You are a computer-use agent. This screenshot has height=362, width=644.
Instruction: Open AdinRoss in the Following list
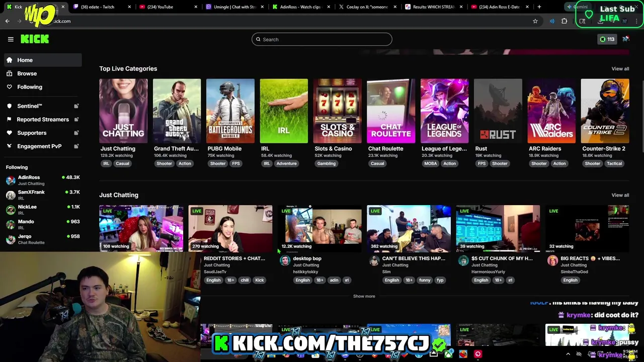click(43, 180)
